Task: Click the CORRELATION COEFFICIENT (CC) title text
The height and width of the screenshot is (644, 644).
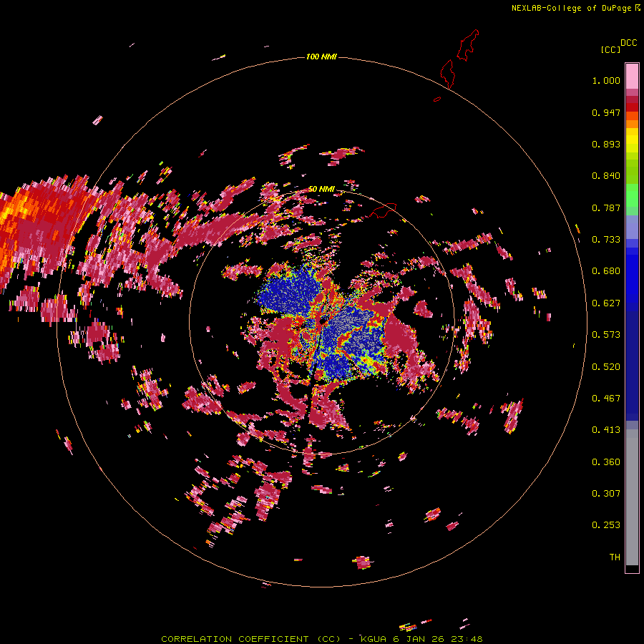Action: click(251, 639)
